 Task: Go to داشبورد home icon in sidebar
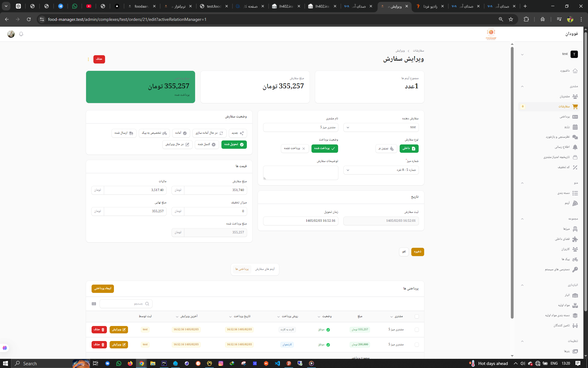click(x=575, y=71)
